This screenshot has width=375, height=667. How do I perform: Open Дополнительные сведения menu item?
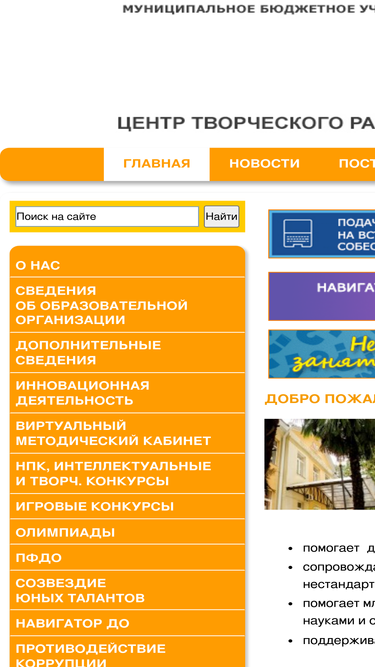click(128, 353)
